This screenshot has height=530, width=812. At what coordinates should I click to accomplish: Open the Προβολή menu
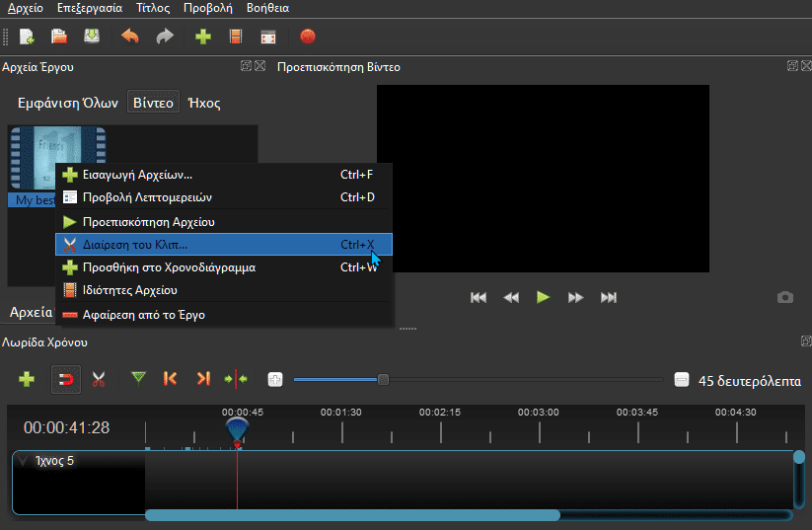207,8
